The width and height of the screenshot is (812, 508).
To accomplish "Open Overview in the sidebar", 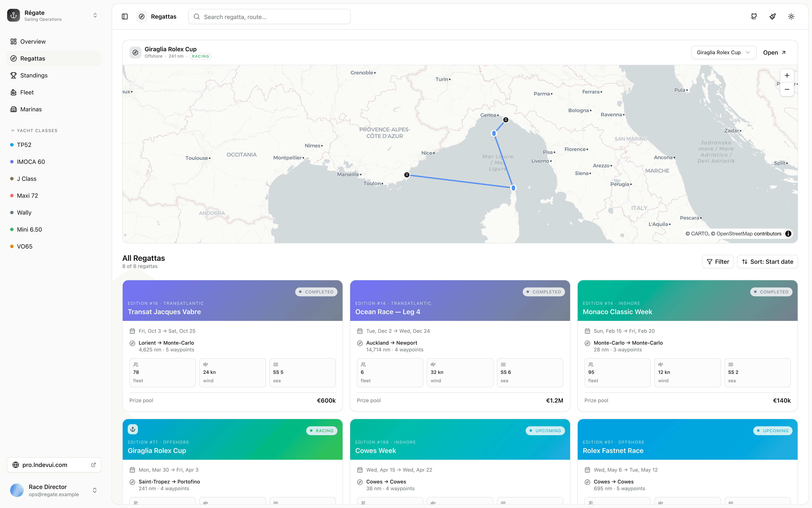I will tap(54, 41).
